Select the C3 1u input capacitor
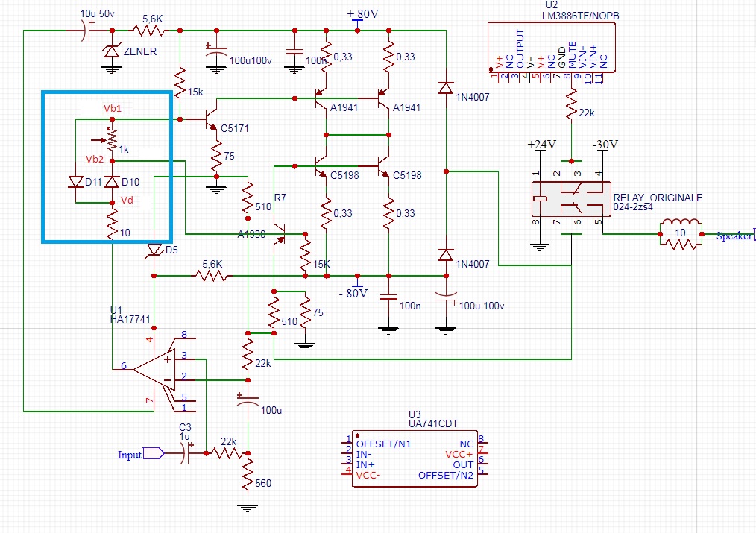The height and width of the screenshot is (533, 756). 186,452
